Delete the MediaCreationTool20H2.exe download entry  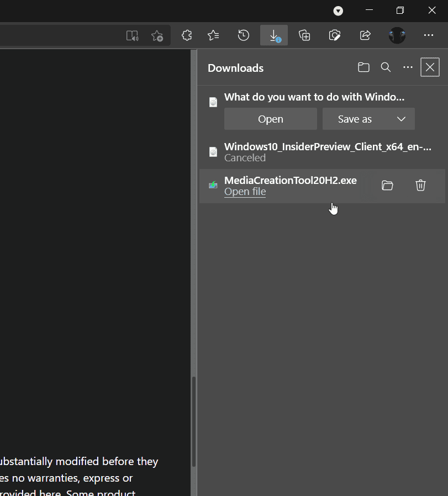(x=420, y=186)
